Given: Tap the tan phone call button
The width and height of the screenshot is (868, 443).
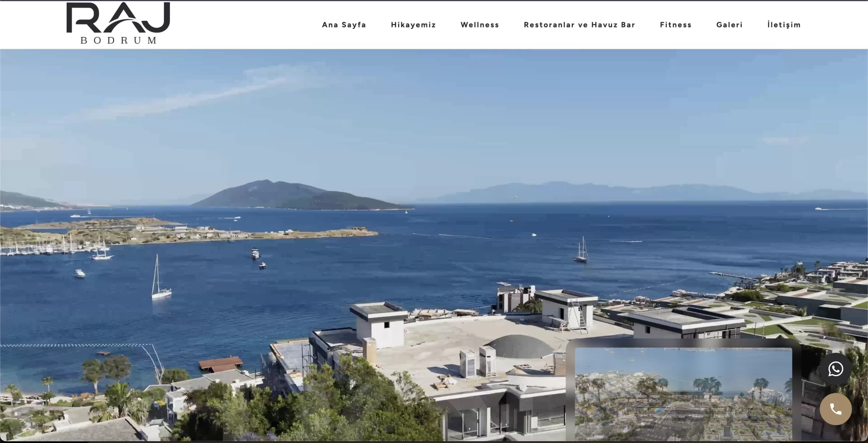Looking at the screenshot, I should coord(835,409).
